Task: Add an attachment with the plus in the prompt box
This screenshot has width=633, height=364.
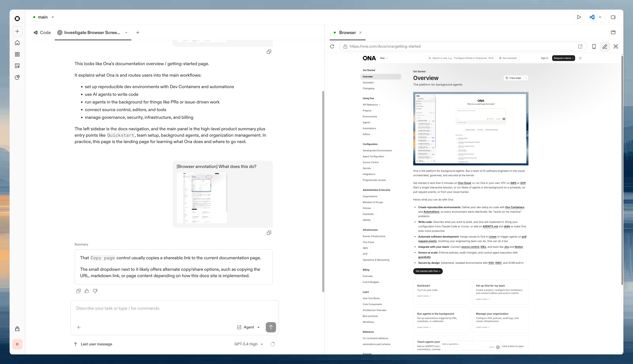Action: (x=79, y=327)
